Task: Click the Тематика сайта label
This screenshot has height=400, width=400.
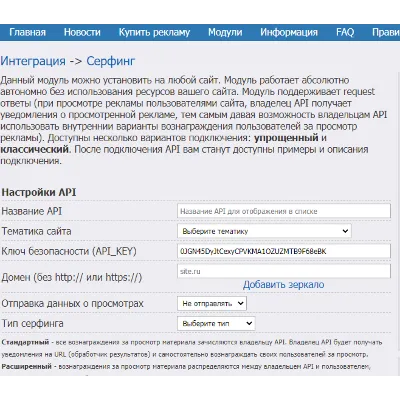Action: click(36, 231)
